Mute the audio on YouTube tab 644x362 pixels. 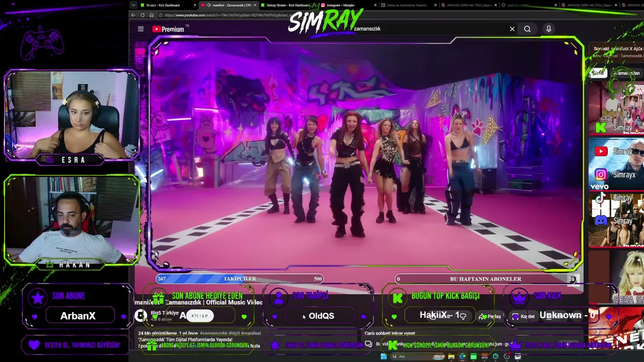click(x=208, y=5)
